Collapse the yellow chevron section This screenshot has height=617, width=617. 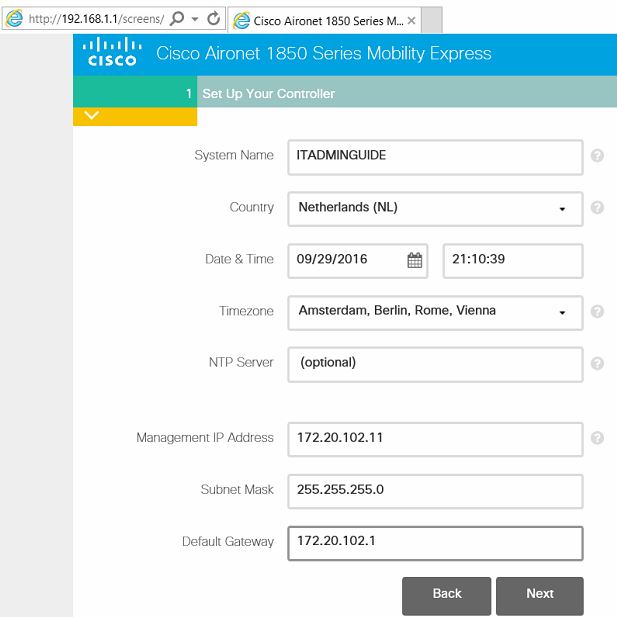pyautogui.click(x=92, y=115)
